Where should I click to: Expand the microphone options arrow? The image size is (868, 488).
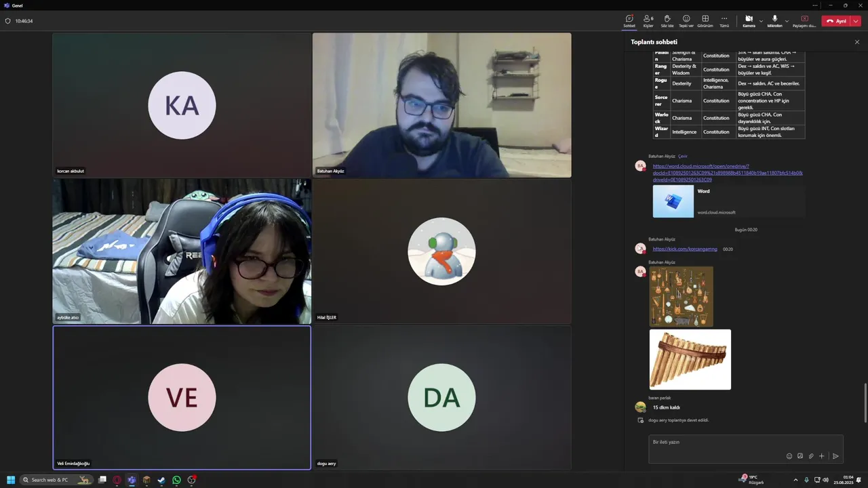coord(787,21)
